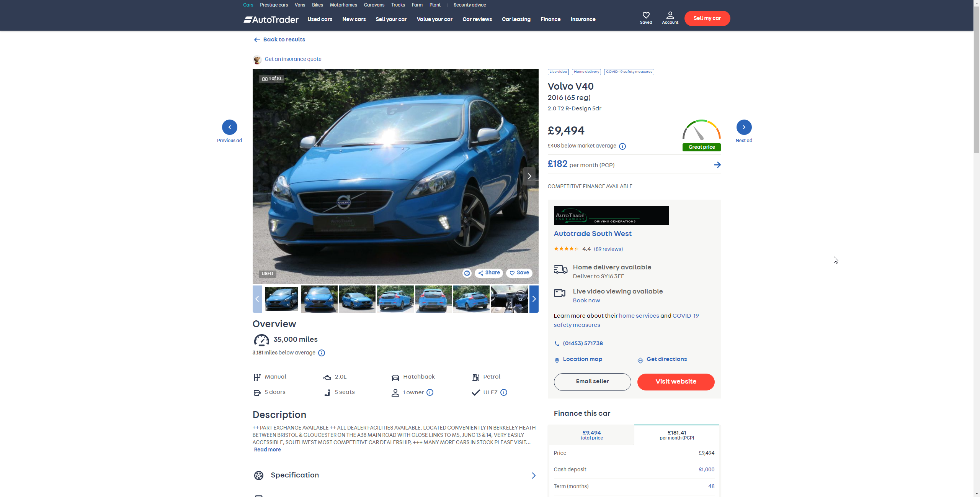The image size is (980, 497).
Task: Open the New cars menu
Action: 354,19
